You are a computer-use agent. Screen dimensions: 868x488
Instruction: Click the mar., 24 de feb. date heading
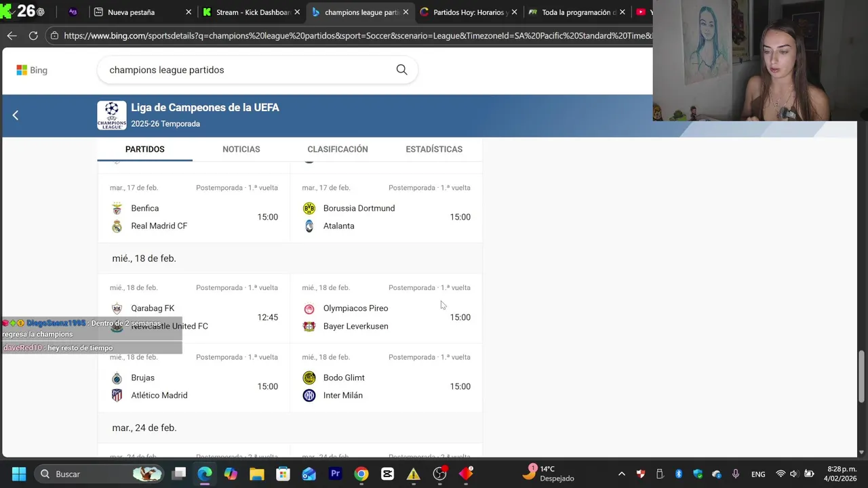click(144, 428)
